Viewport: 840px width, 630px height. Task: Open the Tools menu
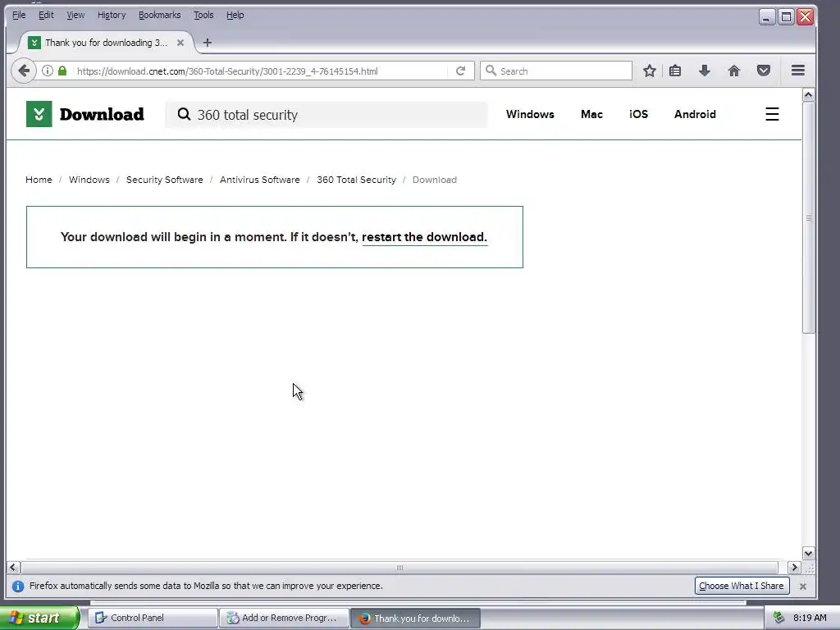203,15
